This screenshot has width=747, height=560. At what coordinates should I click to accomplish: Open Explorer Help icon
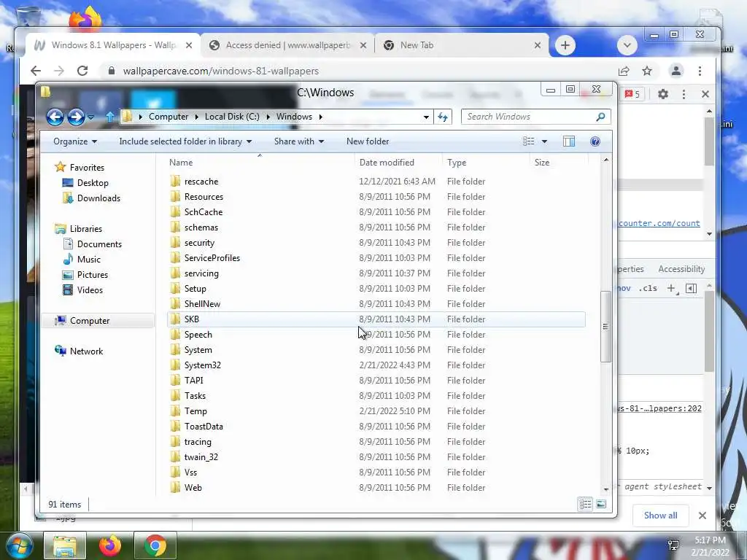595,141
